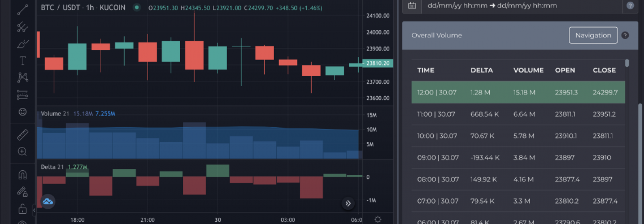This screenshot has height=224, width=644.
Task: Open chart settings gear icon
Action: (x=378, y=220)
